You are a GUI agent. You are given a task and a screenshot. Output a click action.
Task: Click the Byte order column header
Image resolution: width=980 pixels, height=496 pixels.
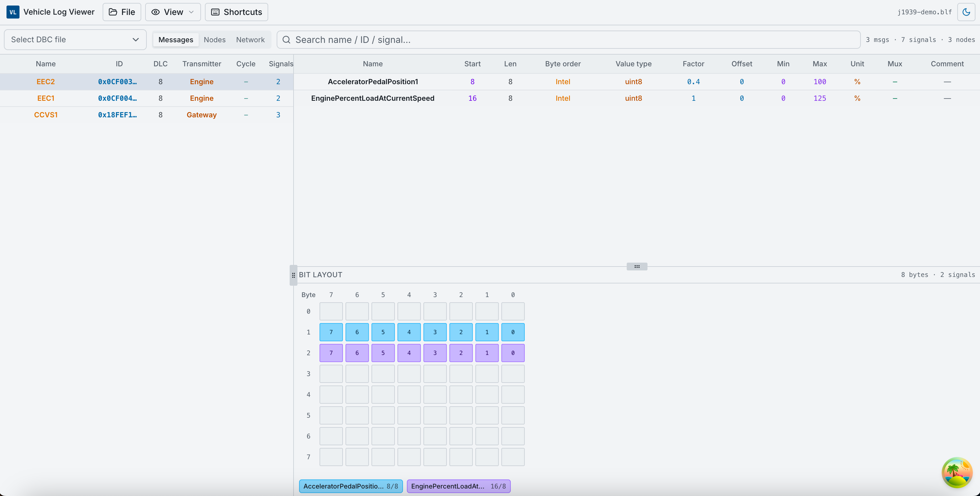coord(563,64)
